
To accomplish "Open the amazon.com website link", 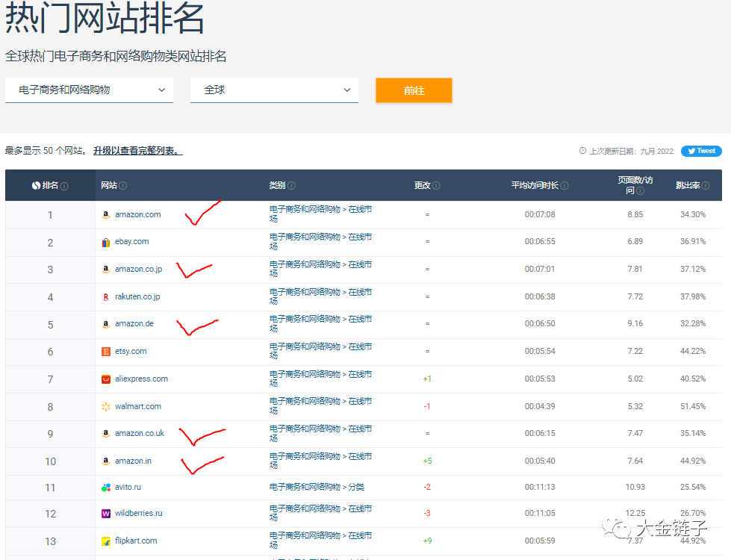I will pos(138,214).
